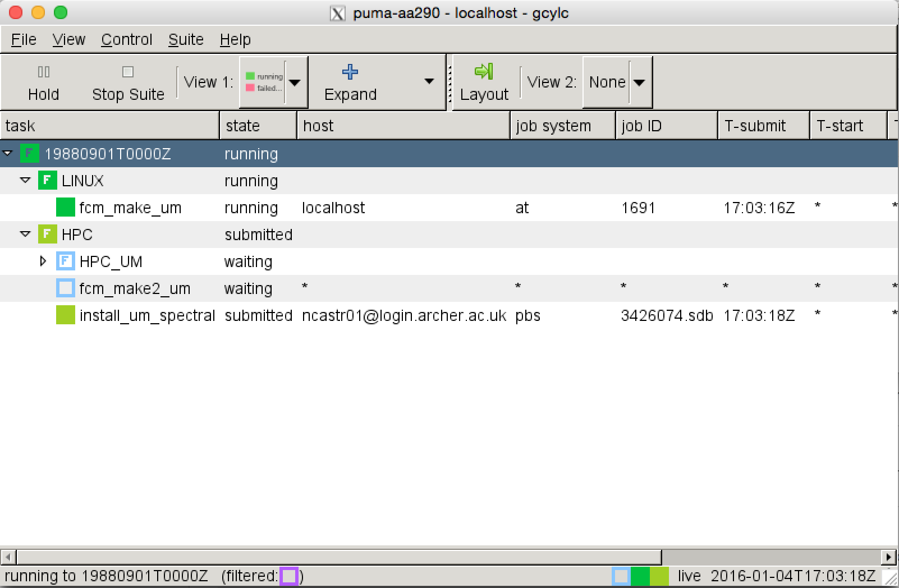Expand the HPC_UM family

[x=43, y=261]
